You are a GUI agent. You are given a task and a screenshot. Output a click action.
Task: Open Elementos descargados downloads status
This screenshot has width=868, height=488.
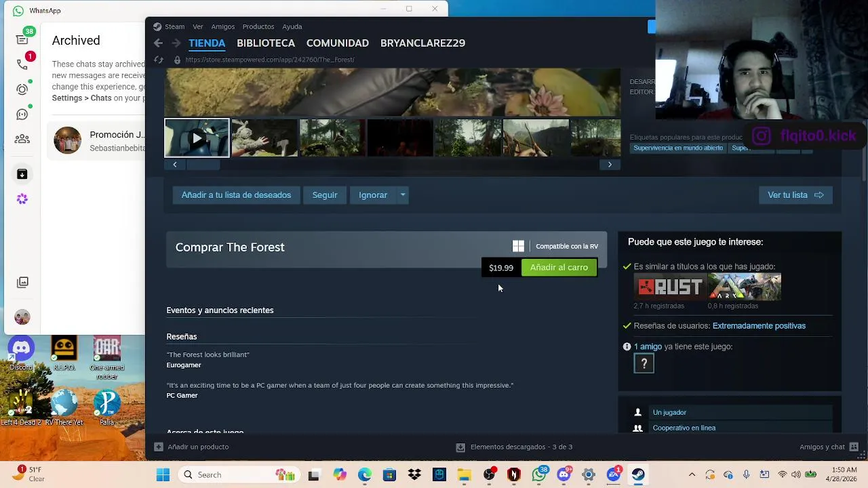(514, 447)
